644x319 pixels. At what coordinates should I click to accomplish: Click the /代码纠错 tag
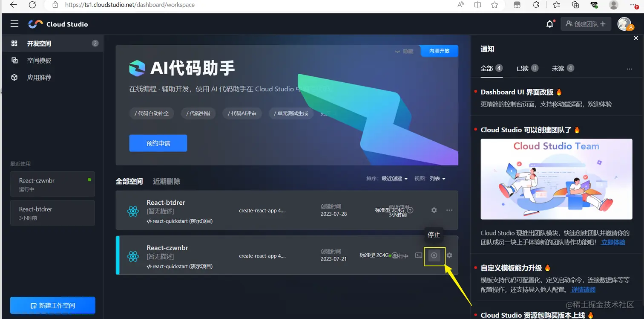click(198, 113)
